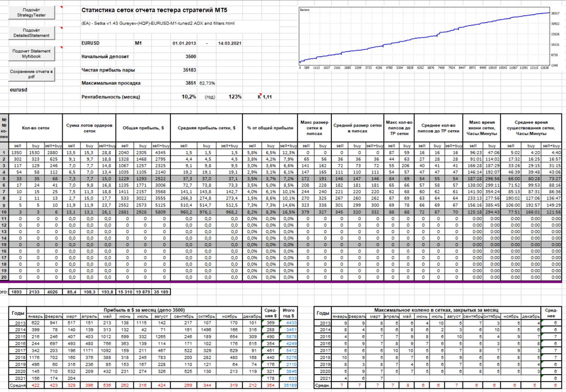Select row number 20 in grid table

click(x=4, y=278)
